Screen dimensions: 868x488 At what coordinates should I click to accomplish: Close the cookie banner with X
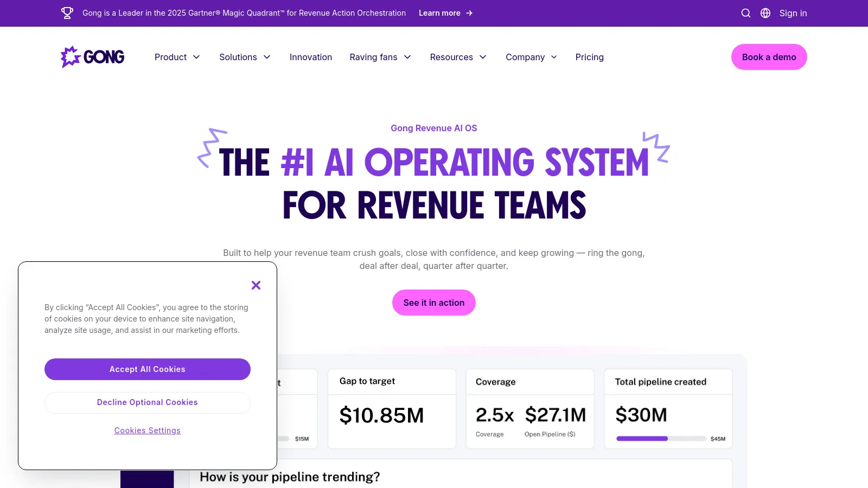[x=256, y=285]
